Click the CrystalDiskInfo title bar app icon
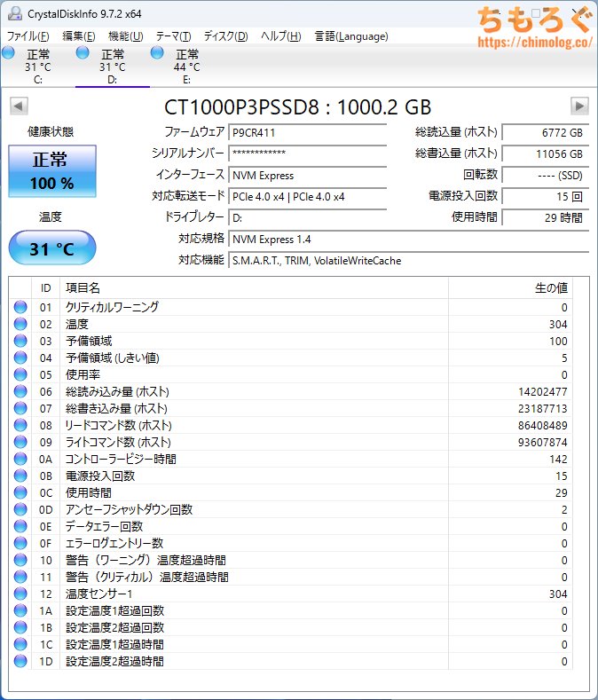 [15, 13]
